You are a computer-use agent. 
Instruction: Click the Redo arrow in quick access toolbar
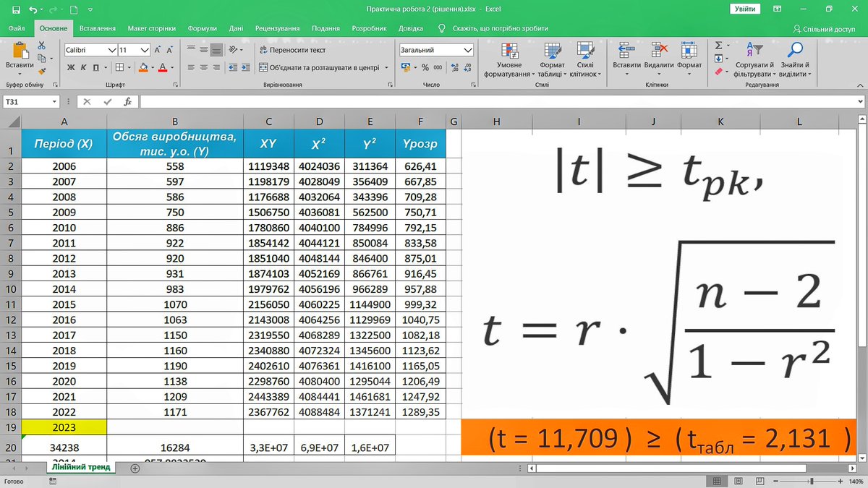54,9
